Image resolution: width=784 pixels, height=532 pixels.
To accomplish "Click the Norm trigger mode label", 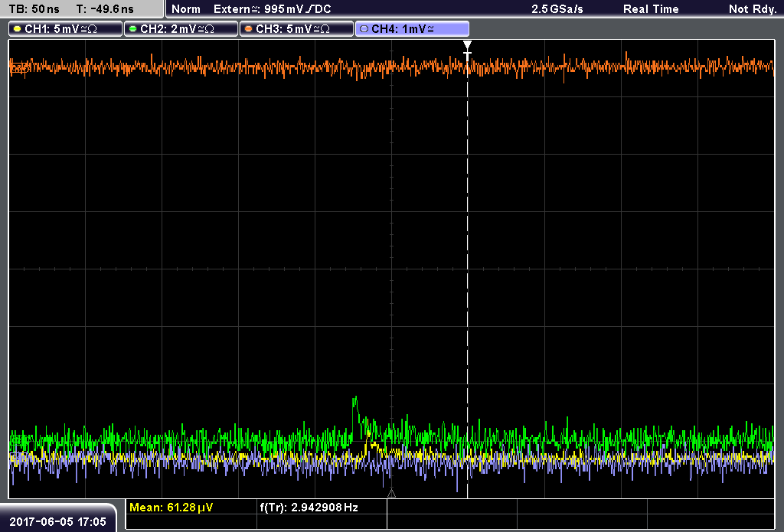I will (x=186, y=9).
